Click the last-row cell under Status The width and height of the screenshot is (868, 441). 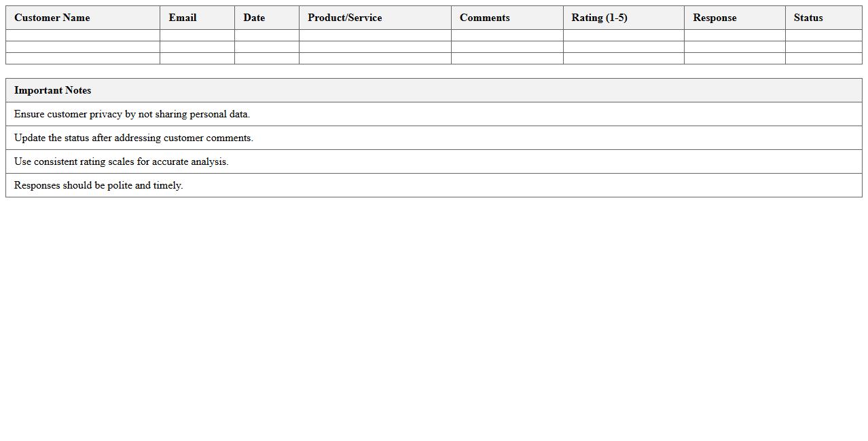pyautogui.click(x=823, y=58)
